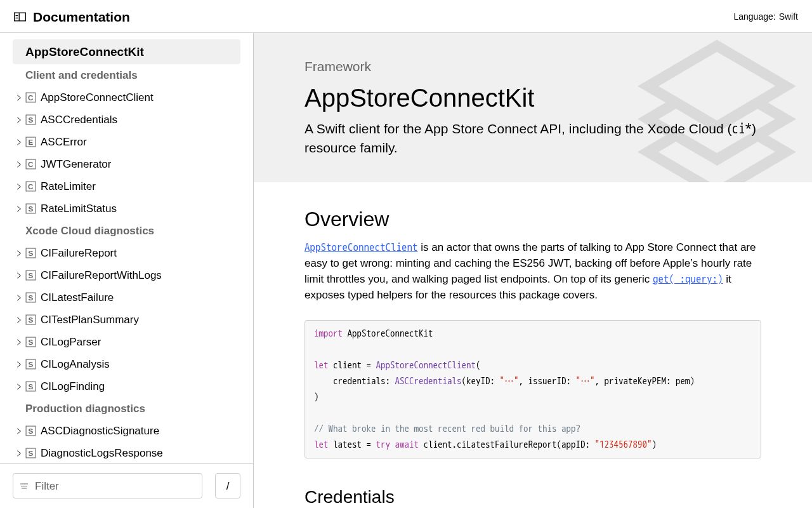Image resolution: width=812 pixels, height=508 pixels.
Task: Open CILogAnalysis in the sidebar
Action: 75,364
